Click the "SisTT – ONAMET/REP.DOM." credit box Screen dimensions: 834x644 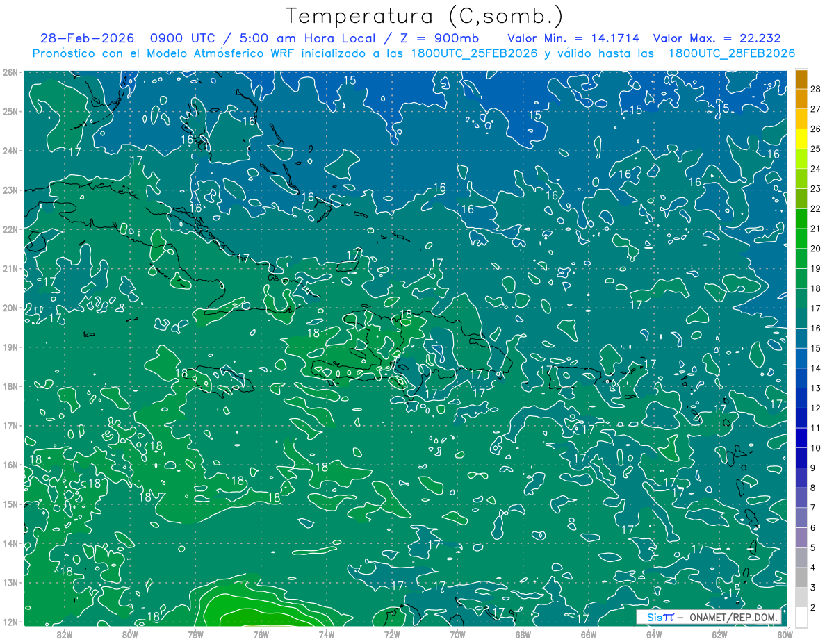point(709,617)
